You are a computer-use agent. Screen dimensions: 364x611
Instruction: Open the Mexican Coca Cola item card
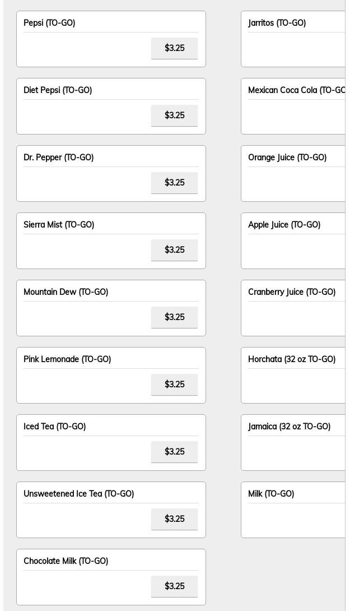pos(293,107)
